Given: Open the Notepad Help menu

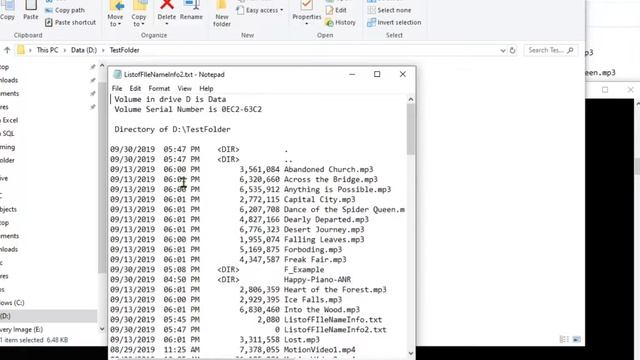Looking at the screenshot, I should click(206, 88).
